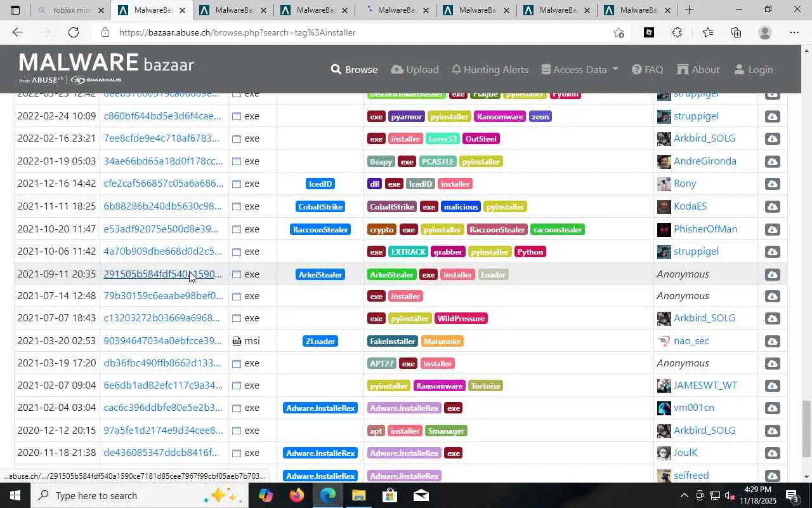
Task: Download sample from the 2022-02-24 10:09 row
Action: point(772,117)
